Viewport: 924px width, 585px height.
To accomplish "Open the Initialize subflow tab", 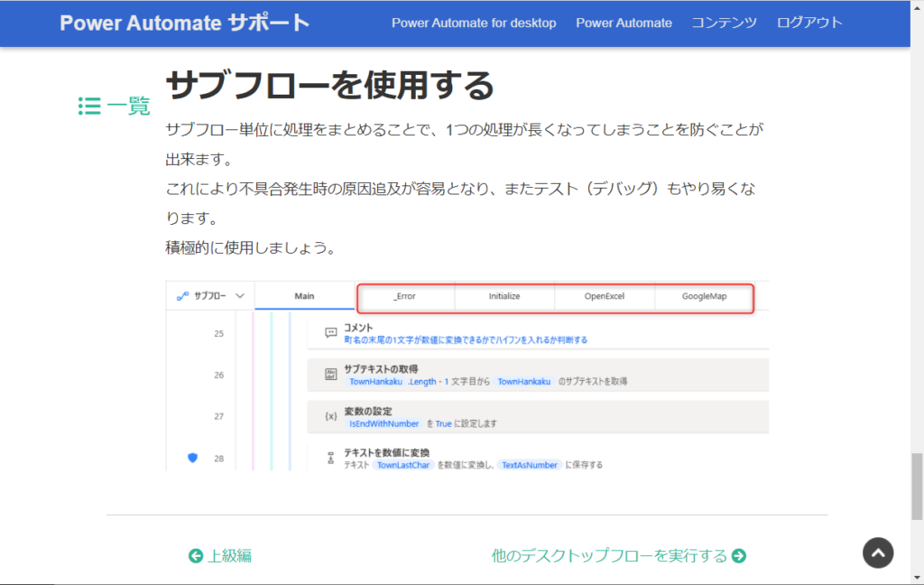I will pyautogui.click(x=504, y=296).
